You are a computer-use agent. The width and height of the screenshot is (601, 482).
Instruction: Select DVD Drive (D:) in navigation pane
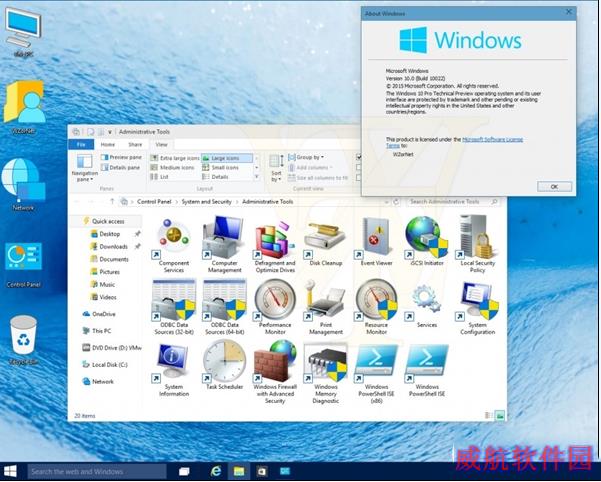pos(112,348)
